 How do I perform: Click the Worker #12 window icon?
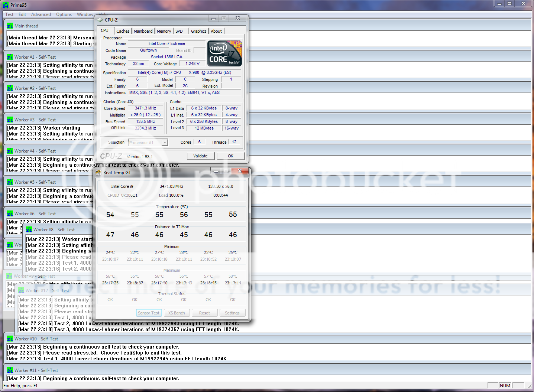(x=21, y=290)
